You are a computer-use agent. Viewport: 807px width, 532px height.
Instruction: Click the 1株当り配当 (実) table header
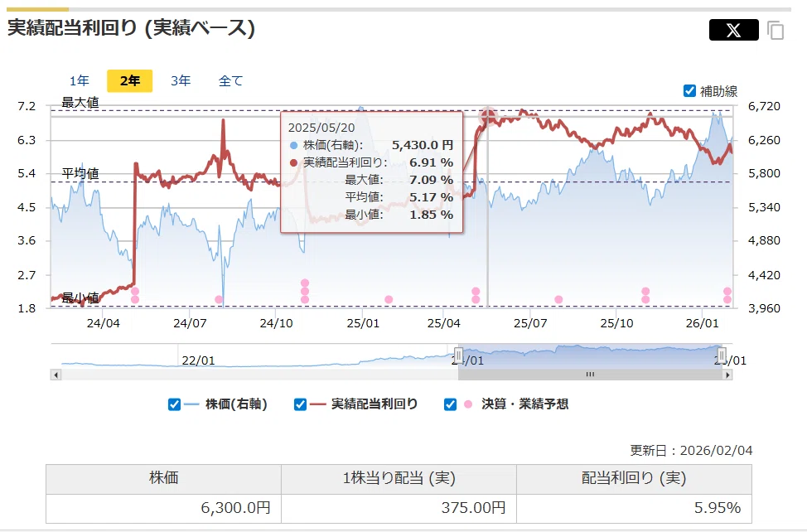pyautogui.click(x=399, y=478)
